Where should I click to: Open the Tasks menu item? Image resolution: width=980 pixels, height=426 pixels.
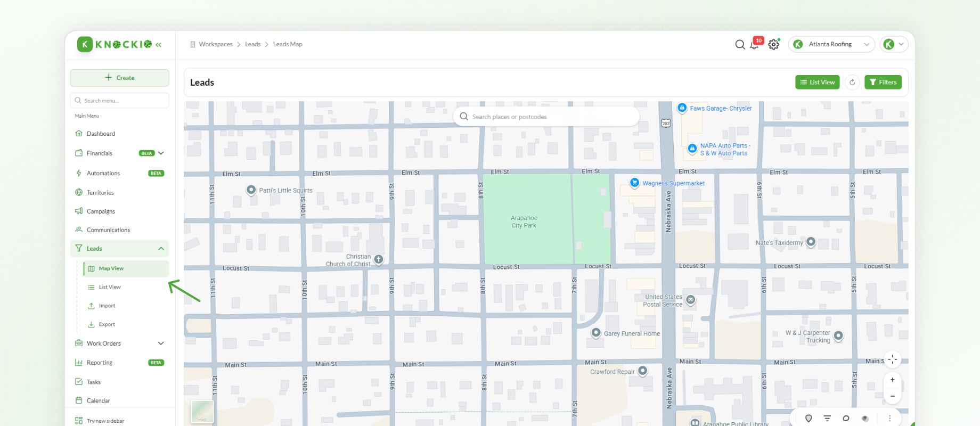click(x=119, y=382)
